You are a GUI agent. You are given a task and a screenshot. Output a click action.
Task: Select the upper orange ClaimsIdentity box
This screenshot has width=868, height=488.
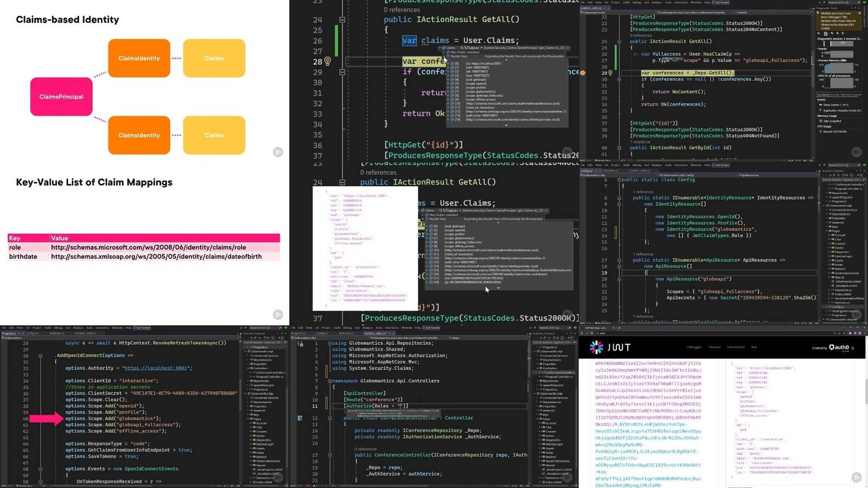139,58
